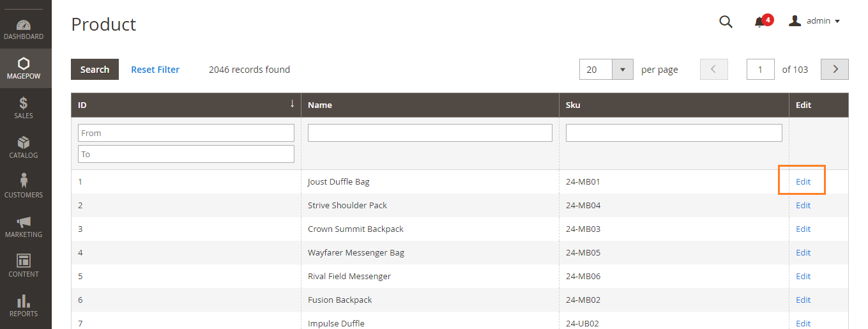The width and height of the screenshot is (868, 329).
Task: Click the Sku filter input field
Action: tap(674, 133)
